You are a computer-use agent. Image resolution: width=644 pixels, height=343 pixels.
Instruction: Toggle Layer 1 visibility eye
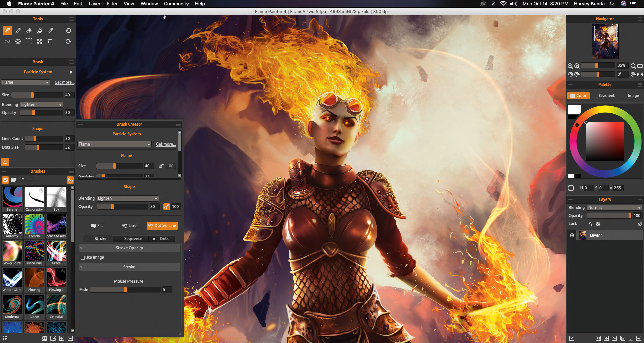[x=572, y=235]
